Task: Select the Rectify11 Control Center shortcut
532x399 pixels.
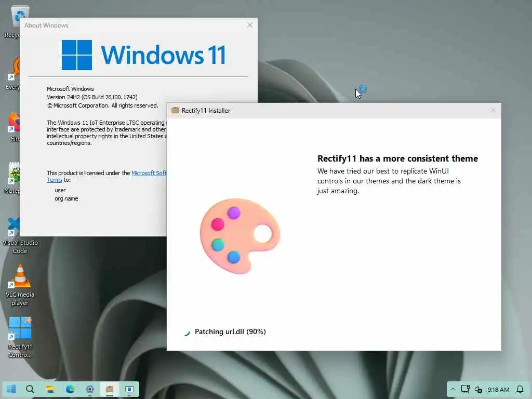Action: point(20,337)
